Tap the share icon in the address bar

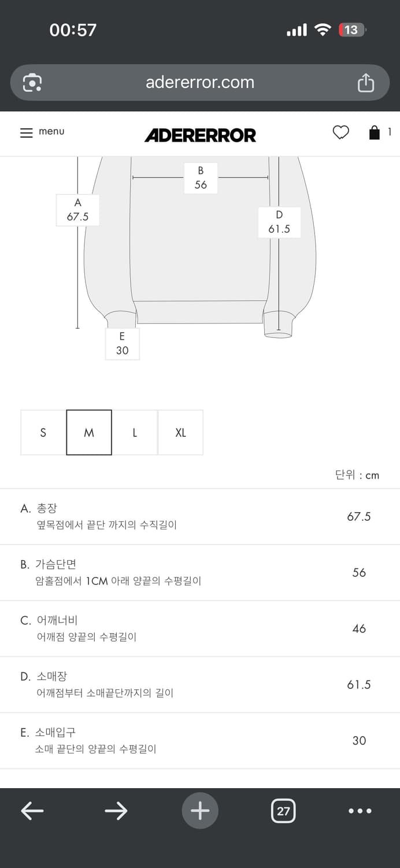pyautogui.click(x=366, y=82)
